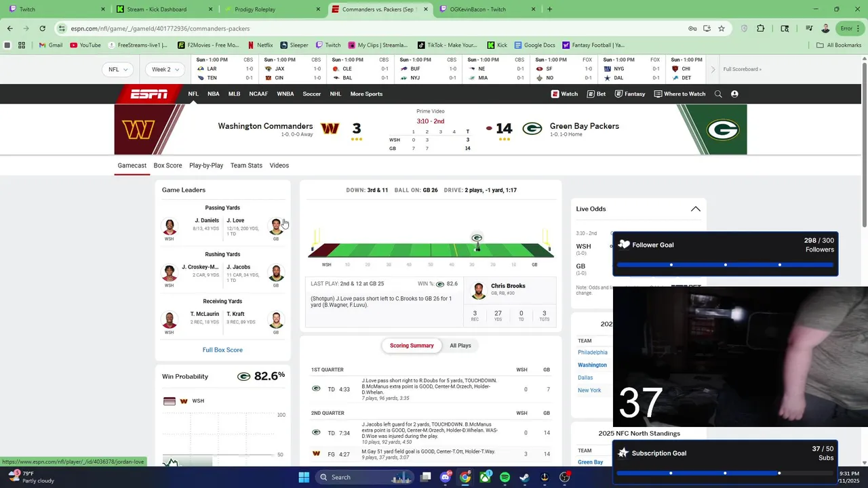Open Soccer in ESPN navigation
Image resolution: width=868 pixels, height=488 pixels.
click(x=312, y=94)
